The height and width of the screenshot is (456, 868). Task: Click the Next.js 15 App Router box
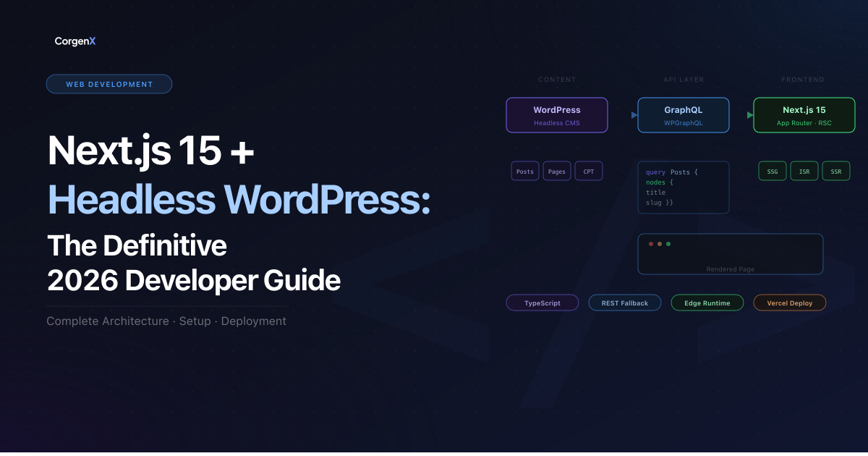[x=804, y=115]
